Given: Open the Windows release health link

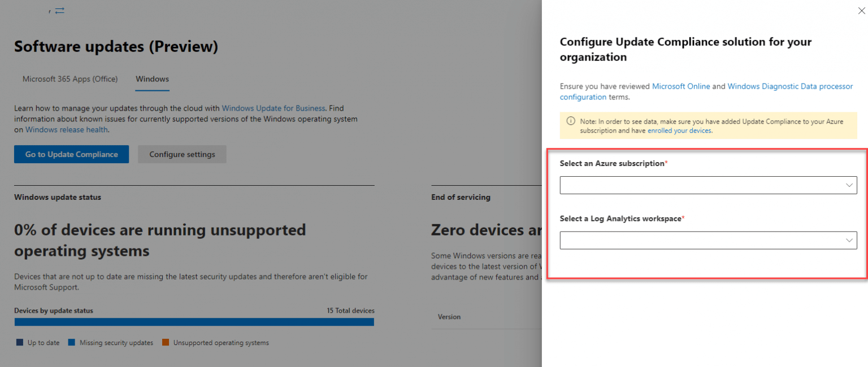Looking at the screenshot, I should pyautogui.click(x=67, y=129).
